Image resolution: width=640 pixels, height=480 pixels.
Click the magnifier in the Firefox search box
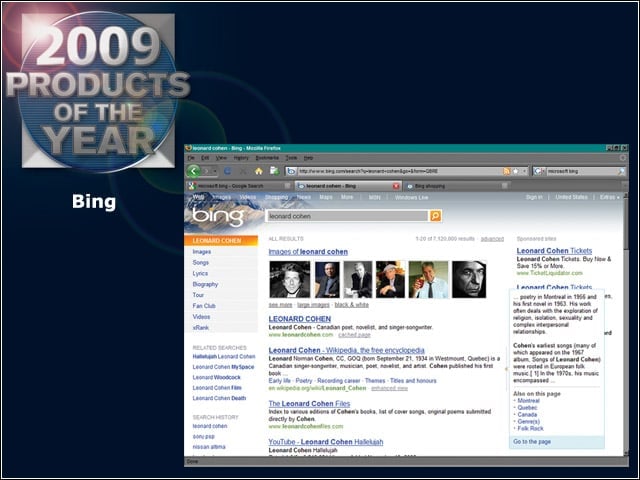tap(621, 171)
